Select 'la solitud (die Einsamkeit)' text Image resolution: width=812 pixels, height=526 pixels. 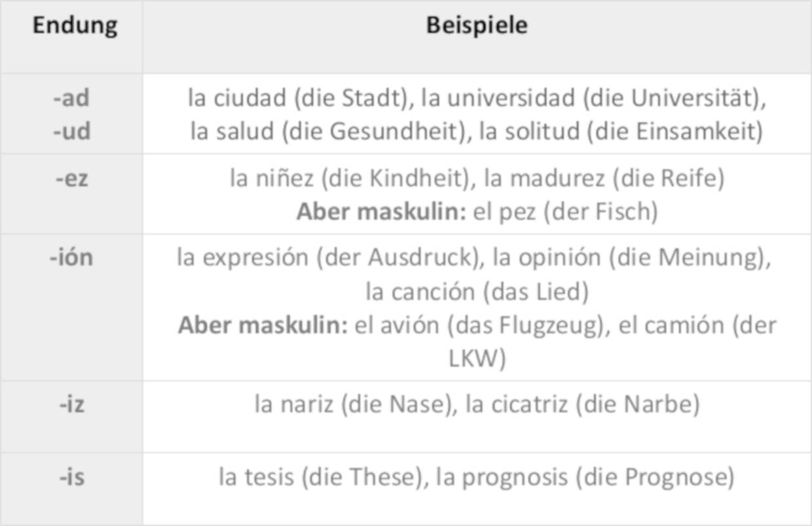(x=621, y=132)
